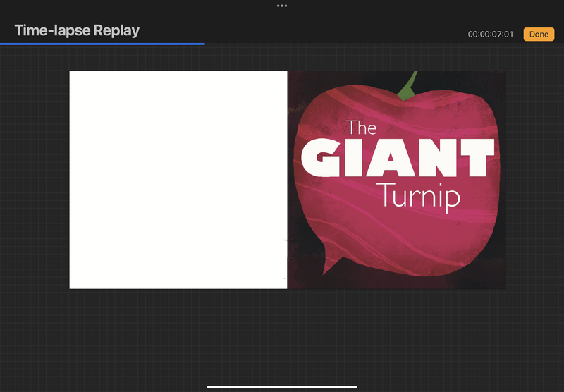Image resolution: width=564 pixels, height=392 pixels.
Task: Click the dark grid area left of canvas
Action: (x=35, y=180)
